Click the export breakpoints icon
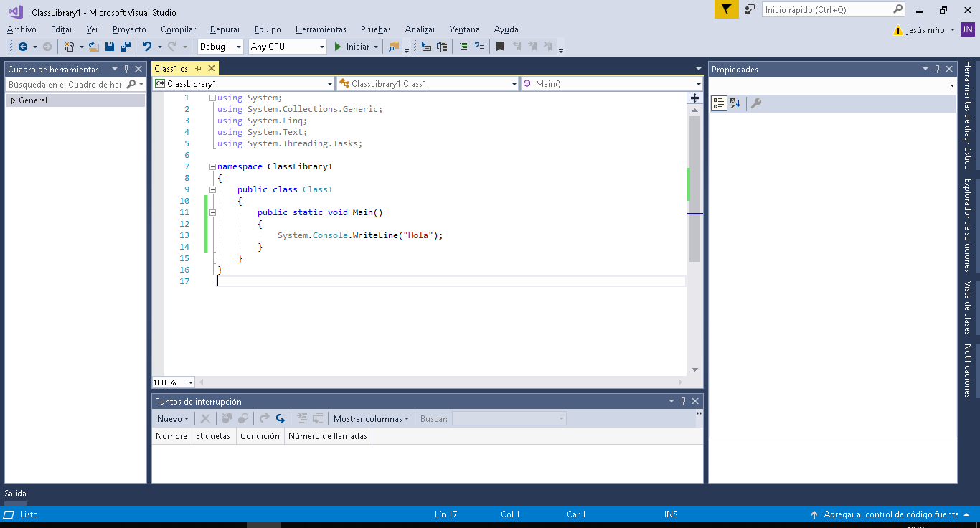980x528 pixels. pyautogui.click(x=264, y=418)
